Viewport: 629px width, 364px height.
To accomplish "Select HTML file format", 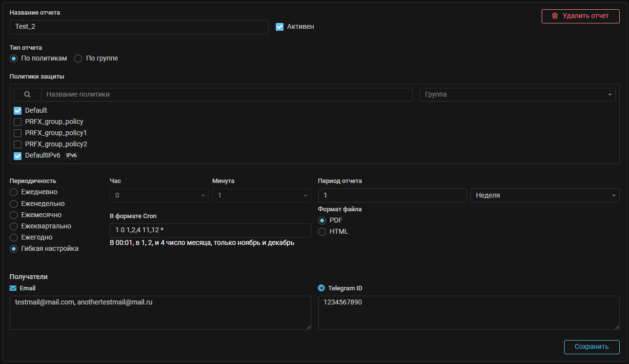I will point(322,232).
